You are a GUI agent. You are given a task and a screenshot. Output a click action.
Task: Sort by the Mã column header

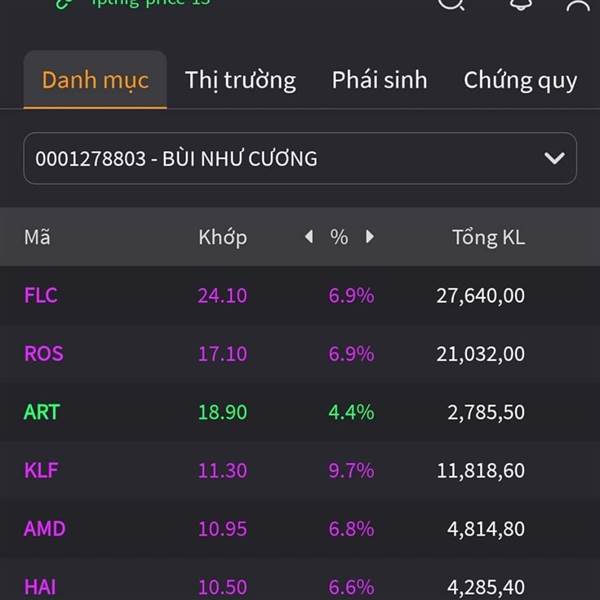(37, 237)
